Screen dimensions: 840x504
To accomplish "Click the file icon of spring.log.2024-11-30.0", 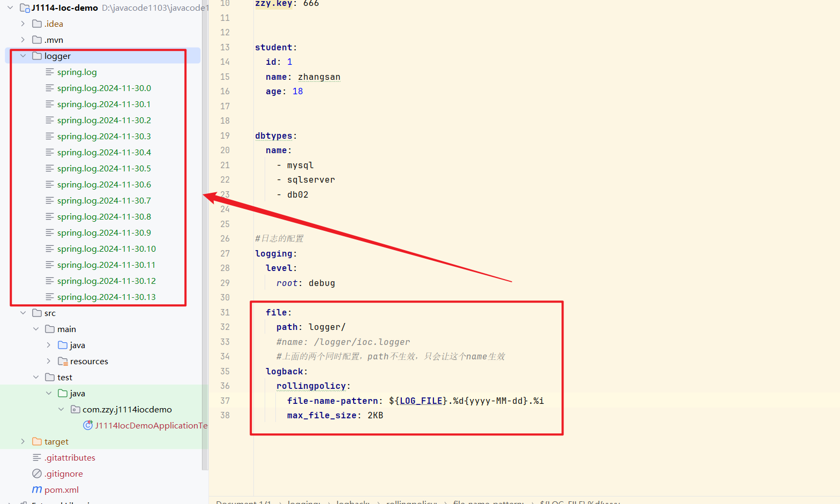I will (x=50, y=88).
